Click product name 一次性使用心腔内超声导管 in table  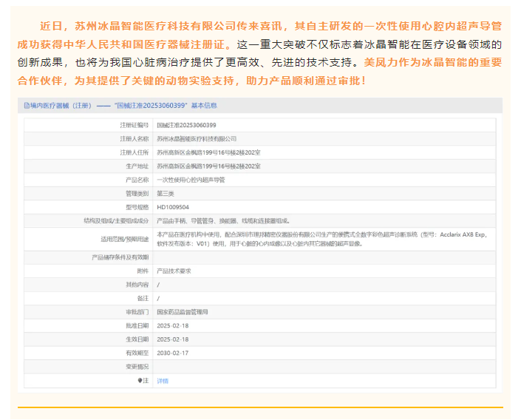pos(191,180)
